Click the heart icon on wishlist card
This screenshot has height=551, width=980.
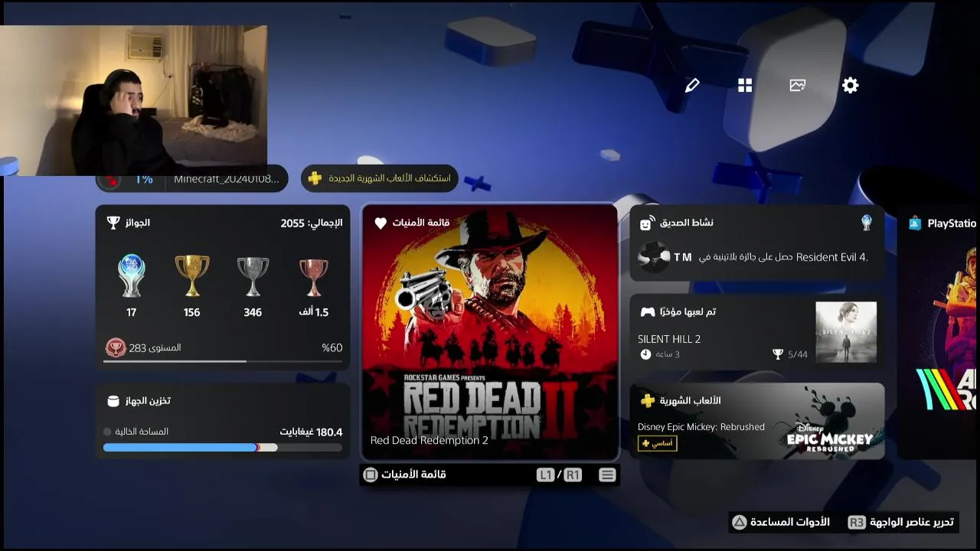pyautogui.click(x=381, y=223)
